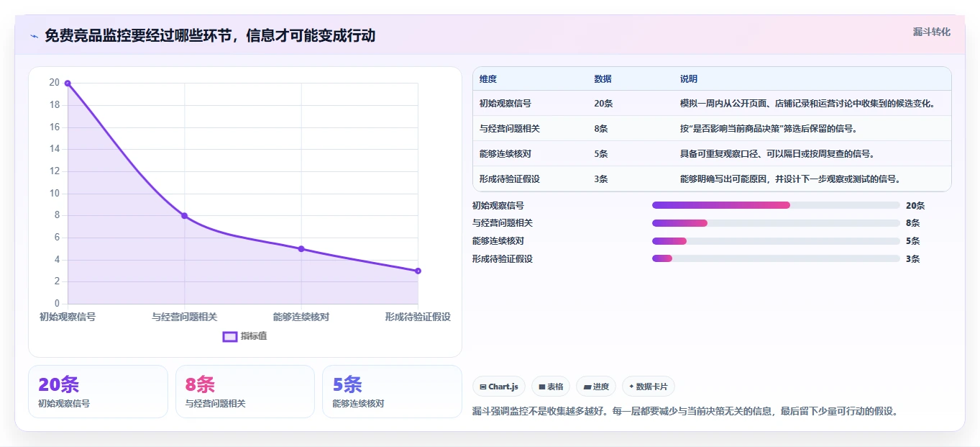This screenshot has height=447, width=980.
Task: Click the table data cell 5条
Action: [x=601, y=154]
